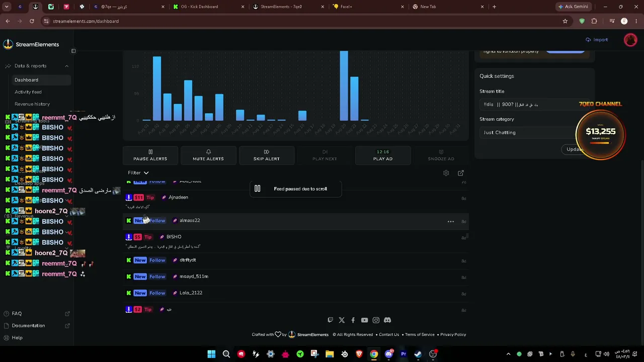644x362 pixels.
Task: Open the three-dot menu for almass22
Action: coord(451,221)
